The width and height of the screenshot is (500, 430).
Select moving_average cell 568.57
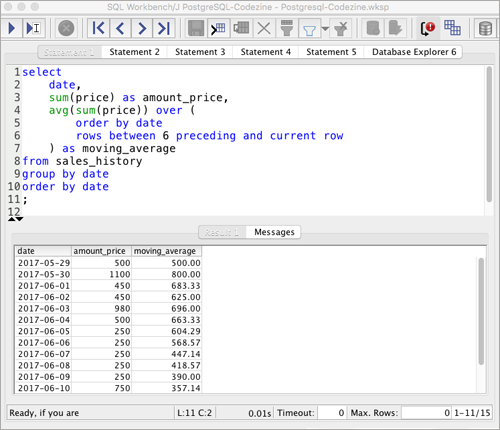point(167,343)
